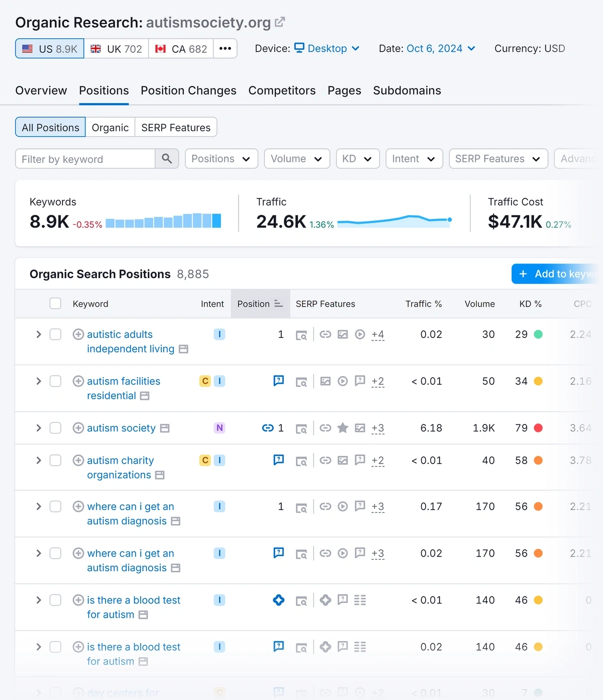Click the Traffic trend line chart
Image resolution: width=603 pixels, height=700 pixels.
pyautogui.click(x=394, y=221)
